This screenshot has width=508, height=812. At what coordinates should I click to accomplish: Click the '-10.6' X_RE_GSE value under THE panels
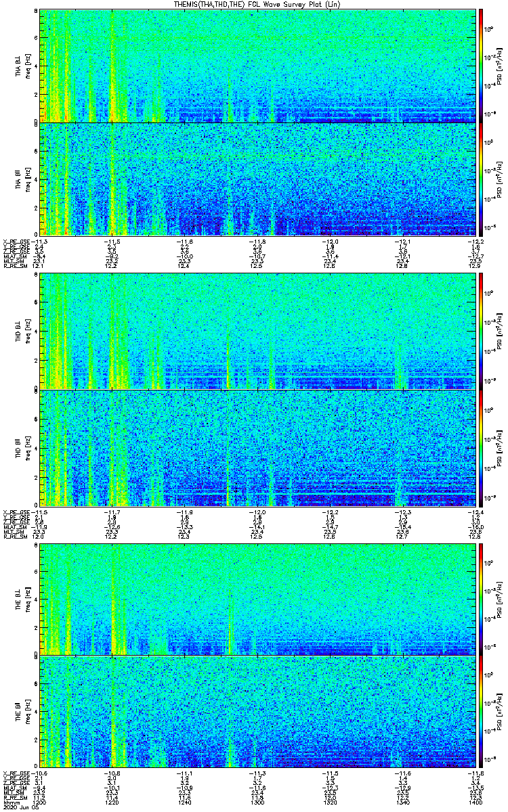click(40, 773)
